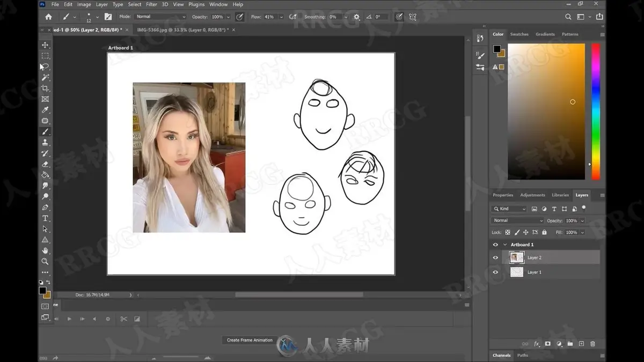Open the Window menu
644x362 pixels.
pyautogui.click(x=218, y=4)
